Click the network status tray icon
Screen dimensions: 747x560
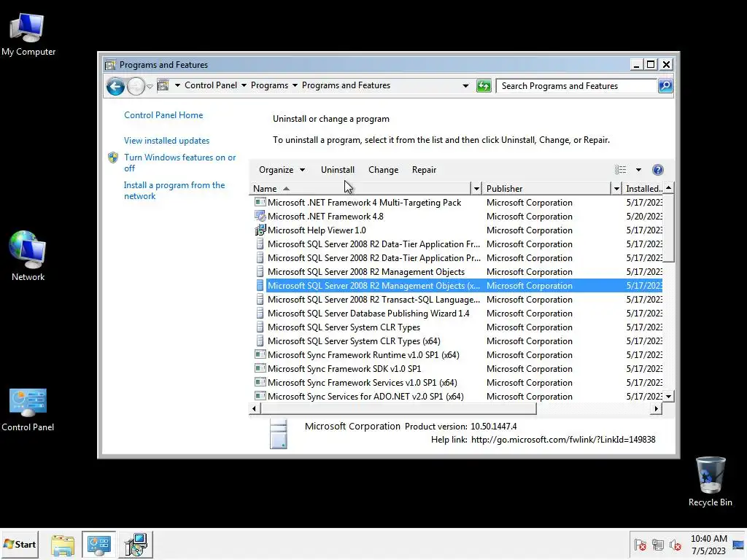coord(658,545)
